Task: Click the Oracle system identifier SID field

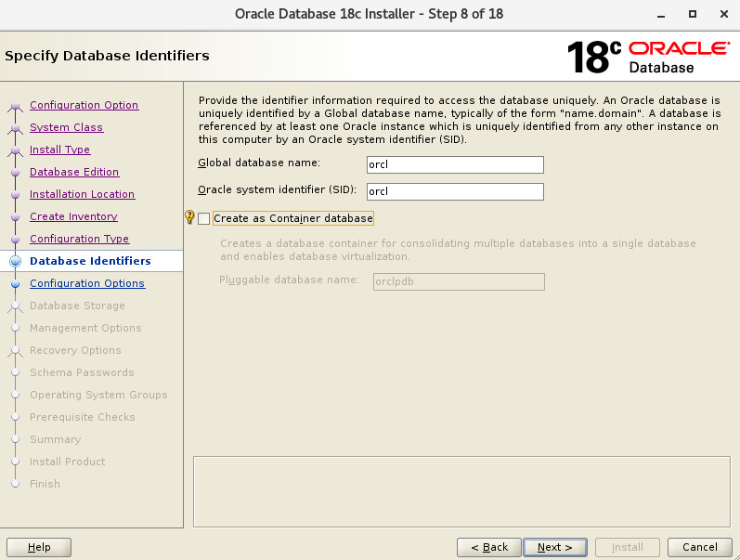Action: click(x=455, y=191)
